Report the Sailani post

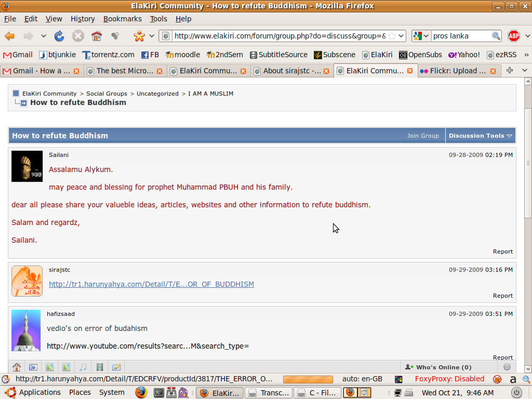(x=503, y=252)
